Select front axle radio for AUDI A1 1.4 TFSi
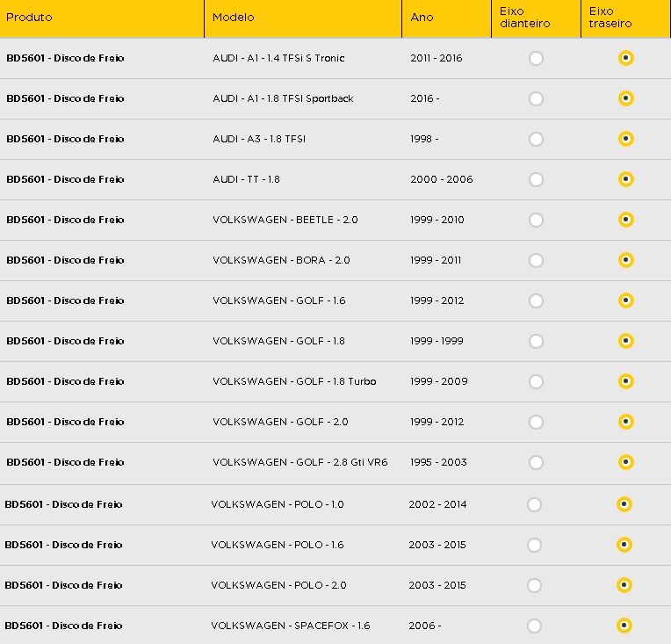This screenshot has width=671, height=644. 536,58
